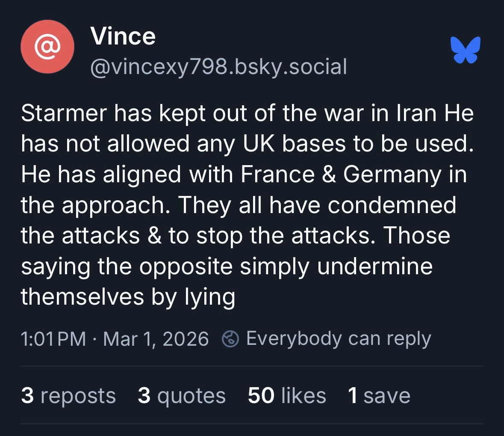Open the 'Vince' display name profile
The height and width of the screenshot is (436, 504).
(123, 36)
